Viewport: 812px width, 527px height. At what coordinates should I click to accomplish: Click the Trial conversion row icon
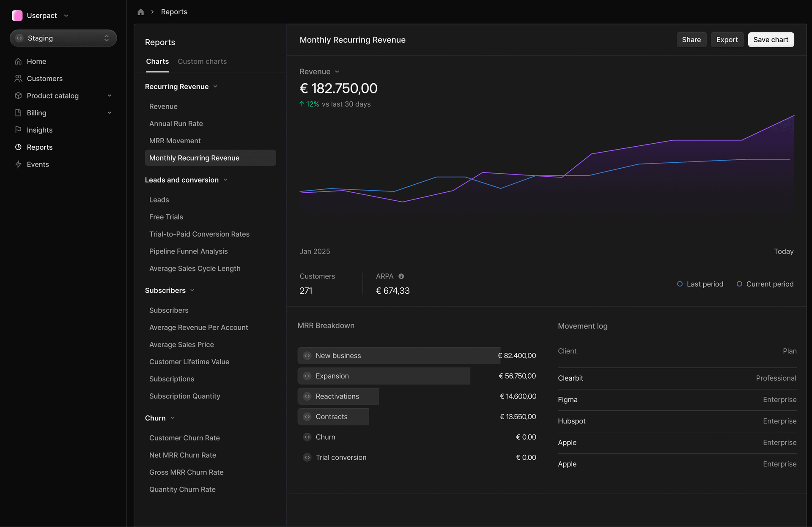point(307,457)
